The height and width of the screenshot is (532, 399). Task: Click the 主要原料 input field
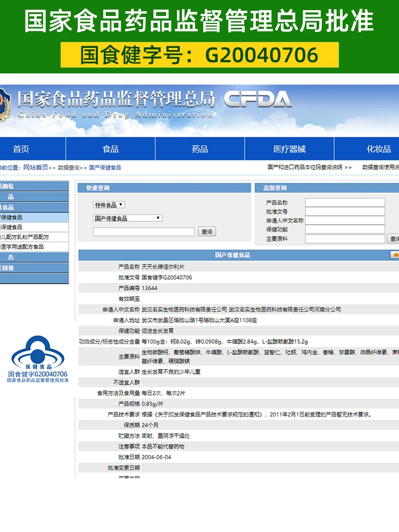coord(345,239)
